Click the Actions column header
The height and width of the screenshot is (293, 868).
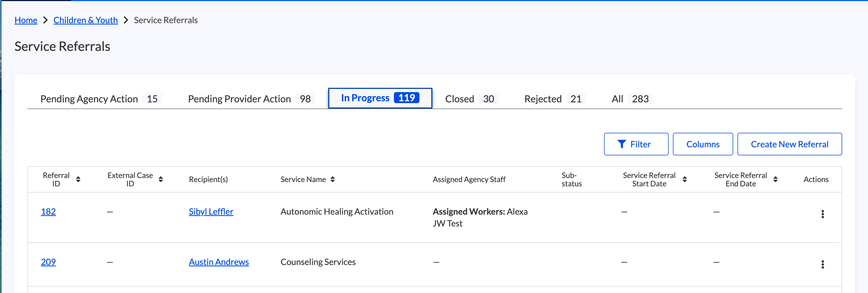tap(816, 179)
